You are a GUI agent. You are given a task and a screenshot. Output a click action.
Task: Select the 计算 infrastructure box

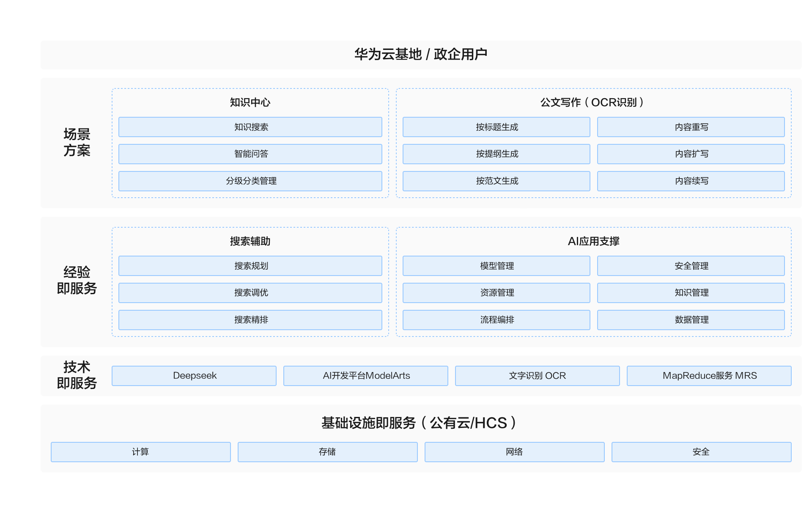coord(140,452)
